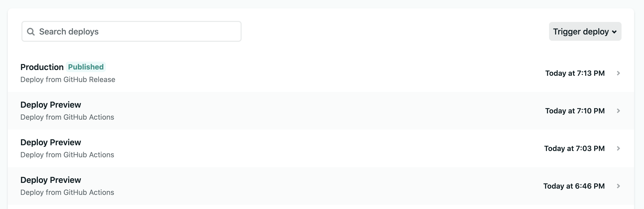This screenshot has height=209, width=644.
Task: Click the Today at 7:03 PM timestamp
Action: (574, 148)
